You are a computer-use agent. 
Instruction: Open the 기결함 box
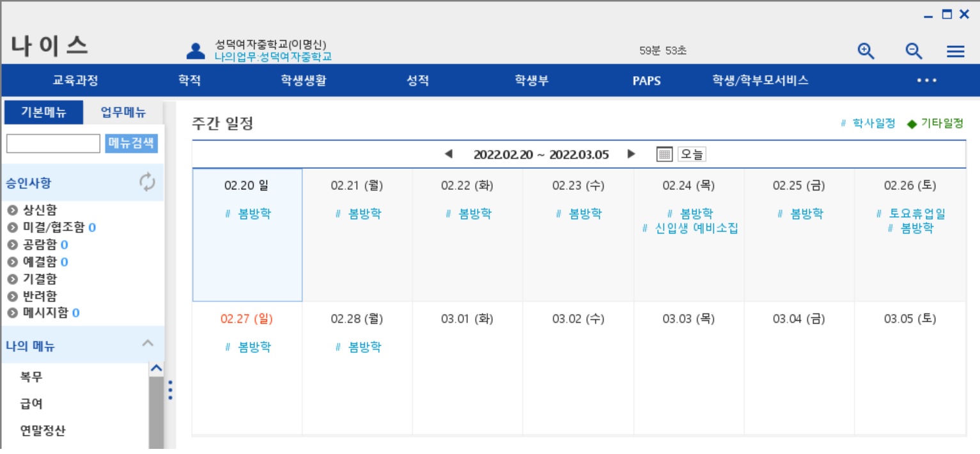point(40,279)
